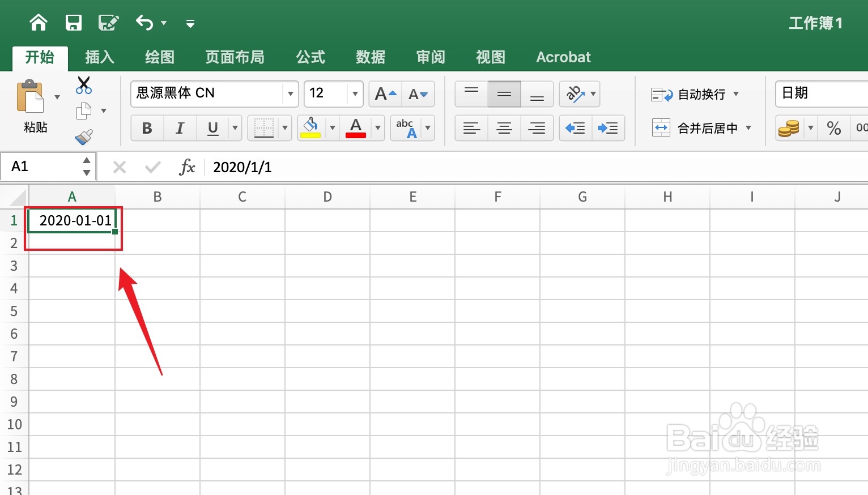Decrease indent
868x495 pixels.
pos(576,128)
